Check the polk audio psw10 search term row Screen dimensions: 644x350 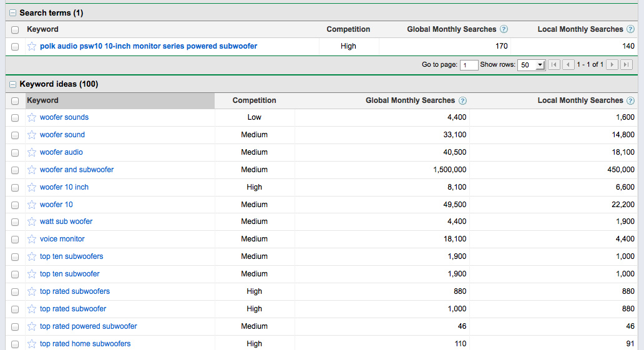tap(15, 47)
